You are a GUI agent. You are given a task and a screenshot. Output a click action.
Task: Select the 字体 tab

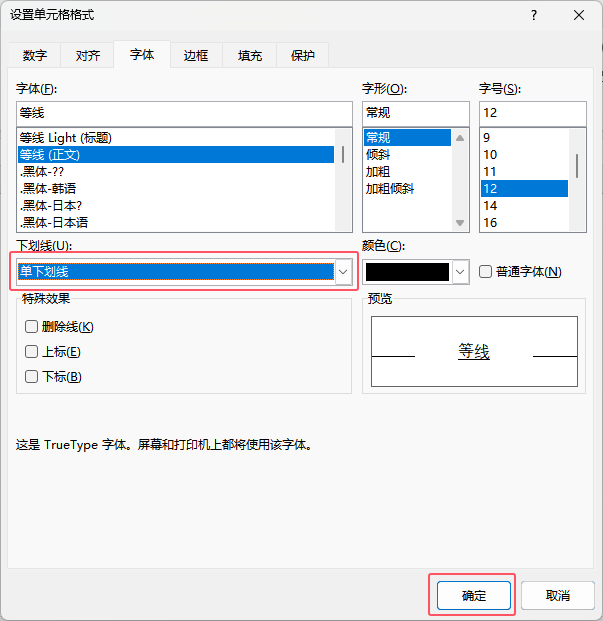pos(142,55)
